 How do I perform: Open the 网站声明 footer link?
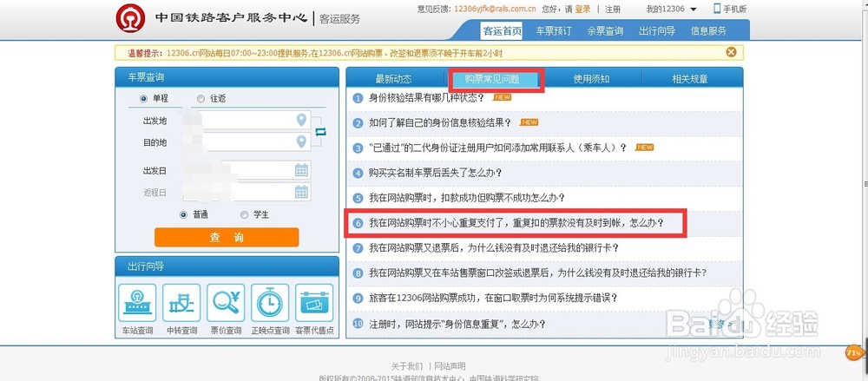coord(450,366)
